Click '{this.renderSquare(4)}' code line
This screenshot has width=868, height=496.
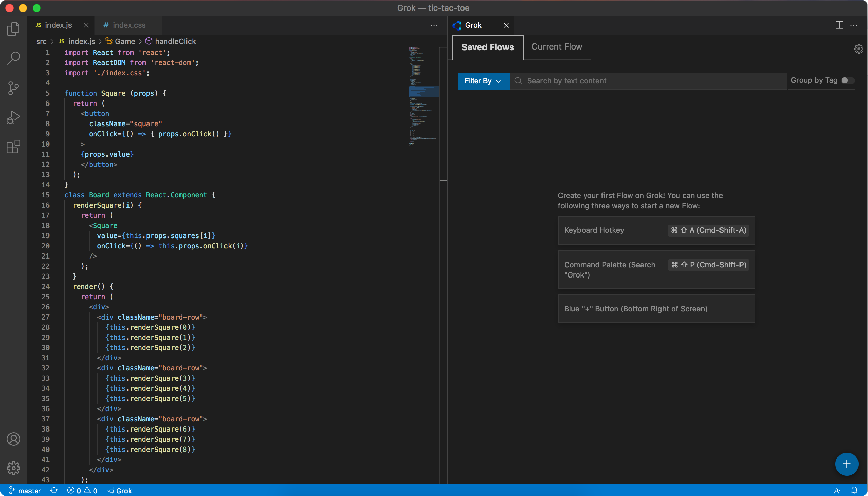150,388
